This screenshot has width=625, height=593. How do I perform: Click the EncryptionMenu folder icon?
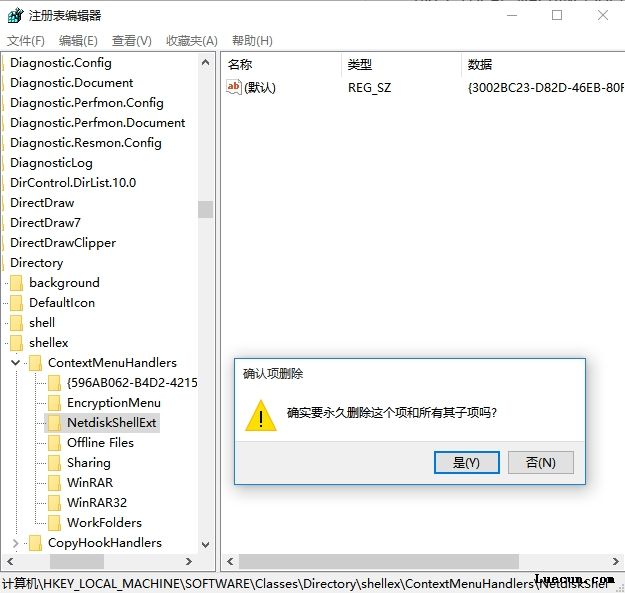coord(54,403)
